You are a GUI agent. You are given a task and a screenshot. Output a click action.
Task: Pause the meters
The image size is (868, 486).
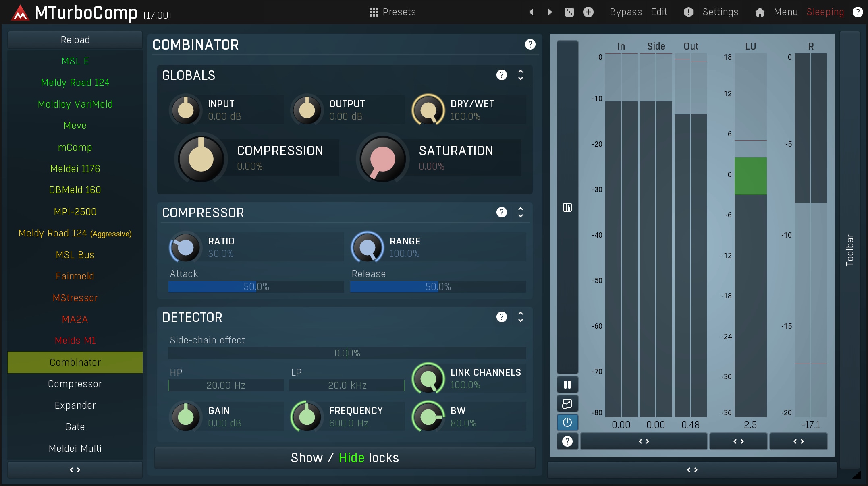tap(567, 385)
